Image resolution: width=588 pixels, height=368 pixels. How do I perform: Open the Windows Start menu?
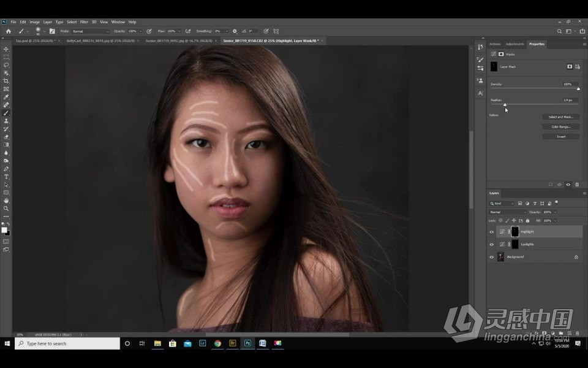(7, 343)
